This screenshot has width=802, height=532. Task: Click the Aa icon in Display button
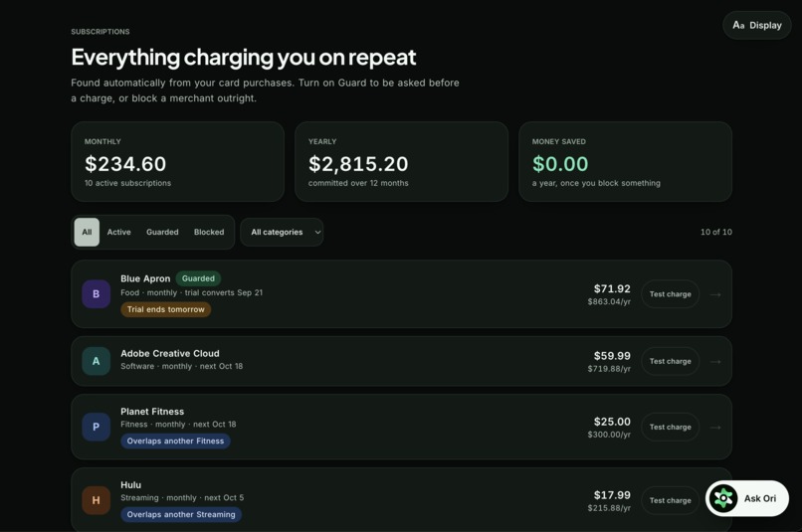(x=738, y=25)
